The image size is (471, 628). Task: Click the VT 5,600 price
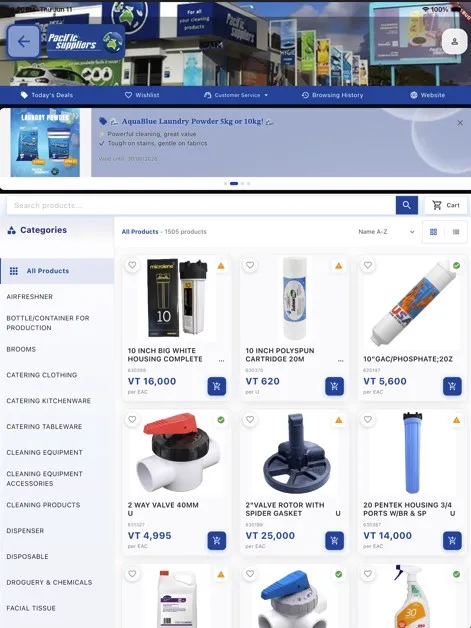click(x=385, y=381)
